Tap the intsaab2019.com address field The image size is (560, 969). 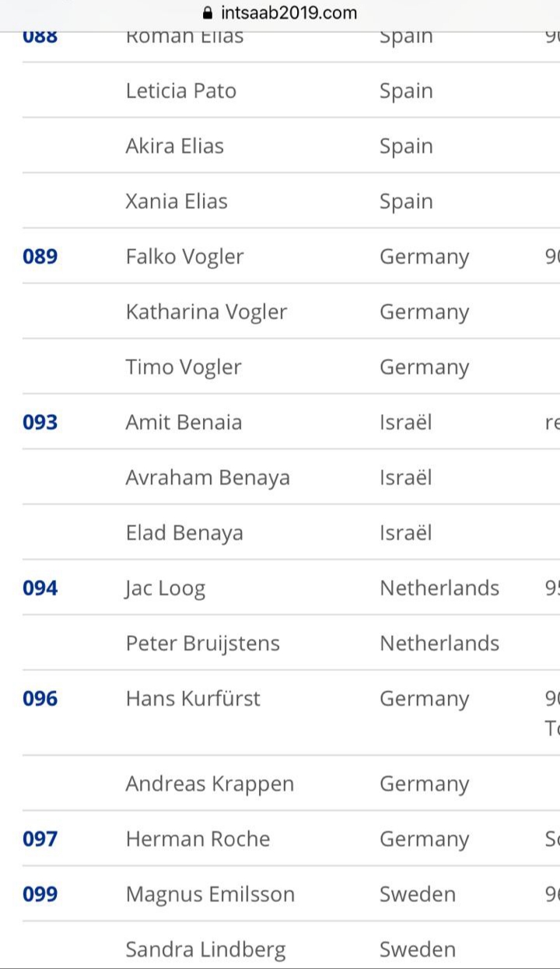[289, 13]
